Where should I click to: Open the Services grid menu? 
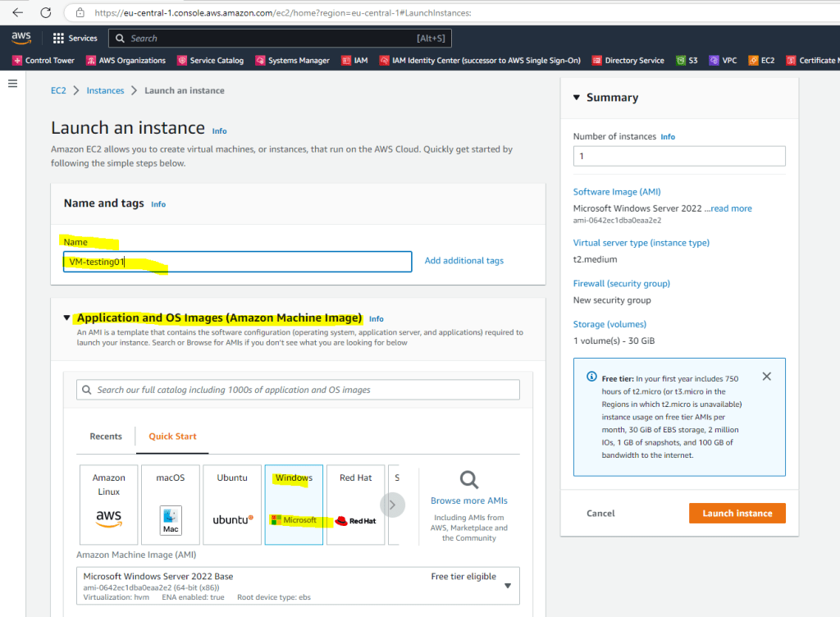coord(75,38)
